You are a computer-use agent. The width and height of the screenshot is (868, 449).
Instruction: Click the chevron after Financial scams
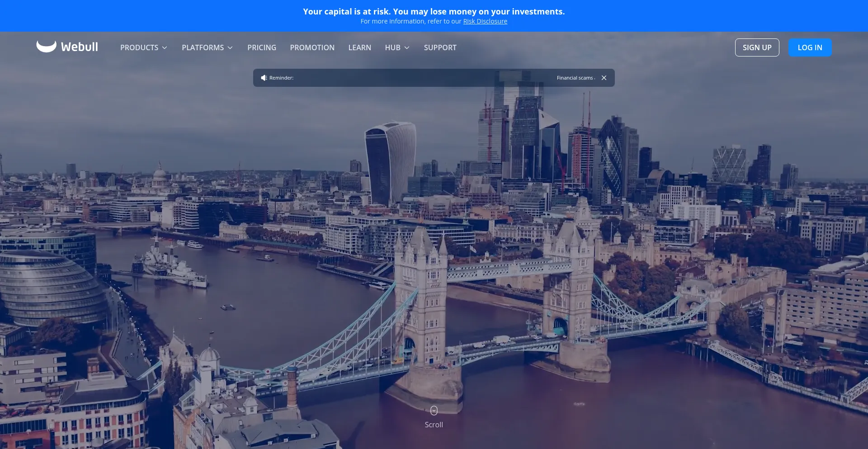coord(595,78)
